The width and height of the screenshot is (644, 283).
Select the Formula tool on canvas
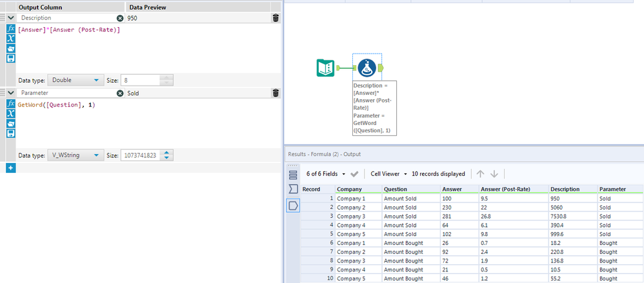tap(367, 68)
